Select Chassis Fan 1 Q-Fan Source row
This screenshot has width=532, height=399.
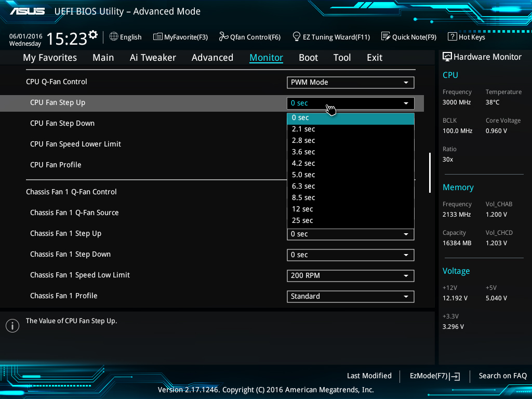(x=212, y=212)
